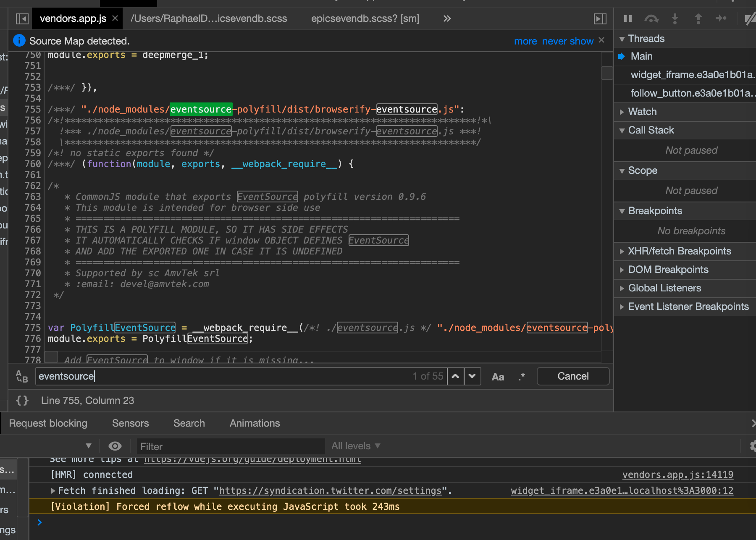
Task: Open widget_iframe.e3a0e1…localhost%3A3000:12 source link
Action: (622, 490)
